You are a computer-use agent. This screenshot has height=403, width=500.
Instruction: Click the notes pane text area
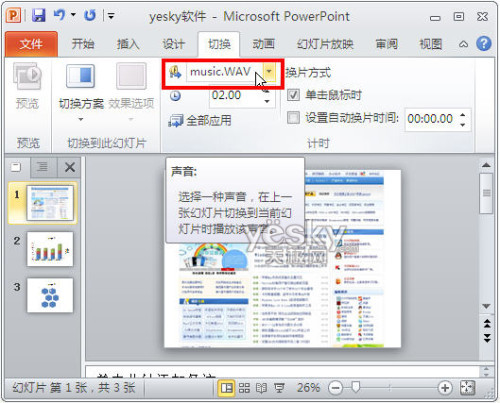pyautogui.click(x=283, y=373)
